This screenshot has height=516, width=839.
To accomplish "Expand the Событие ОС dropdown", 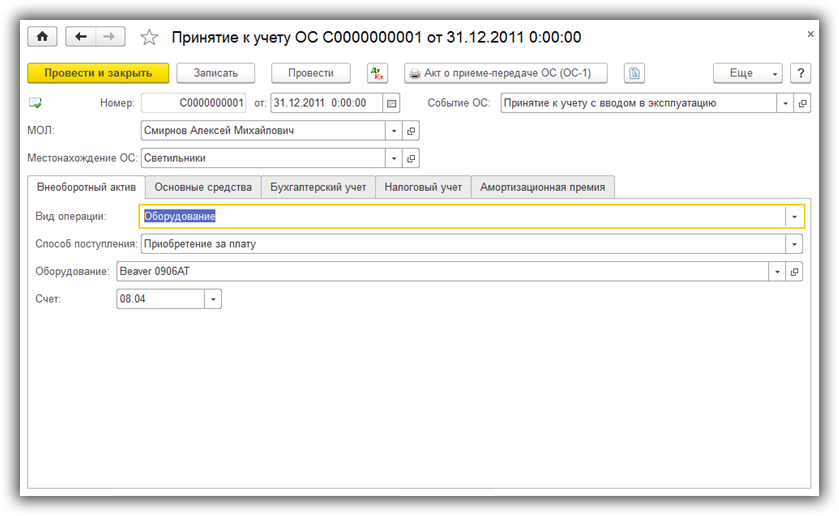I will 785,103.
